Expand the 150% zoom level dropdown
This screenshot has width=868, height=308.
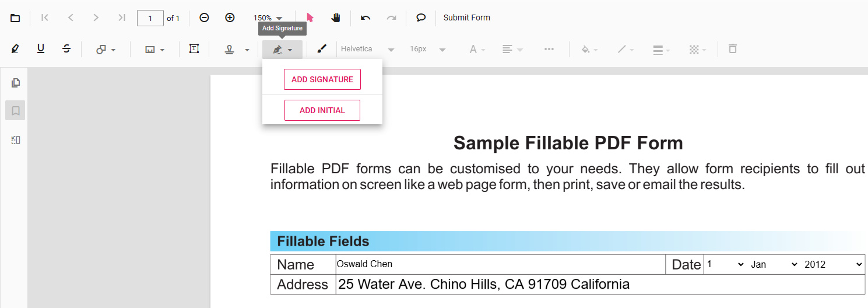[268, 18]
